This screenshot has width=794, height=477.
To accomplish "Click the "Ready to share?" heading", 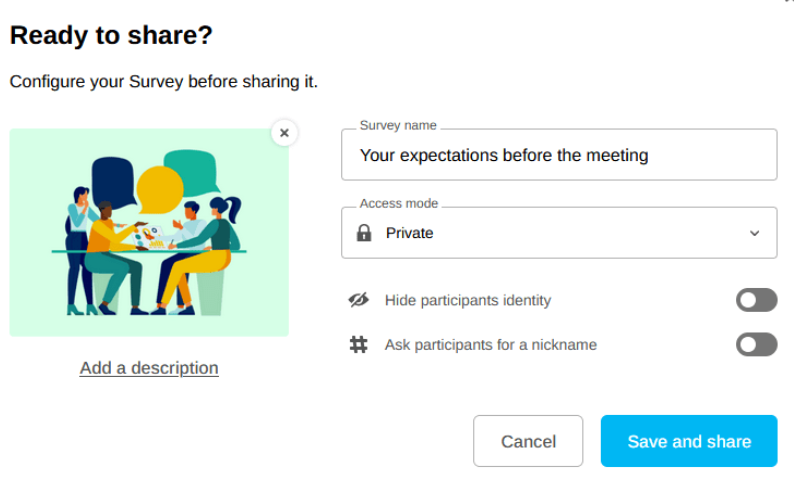I will tap(111, 36).
